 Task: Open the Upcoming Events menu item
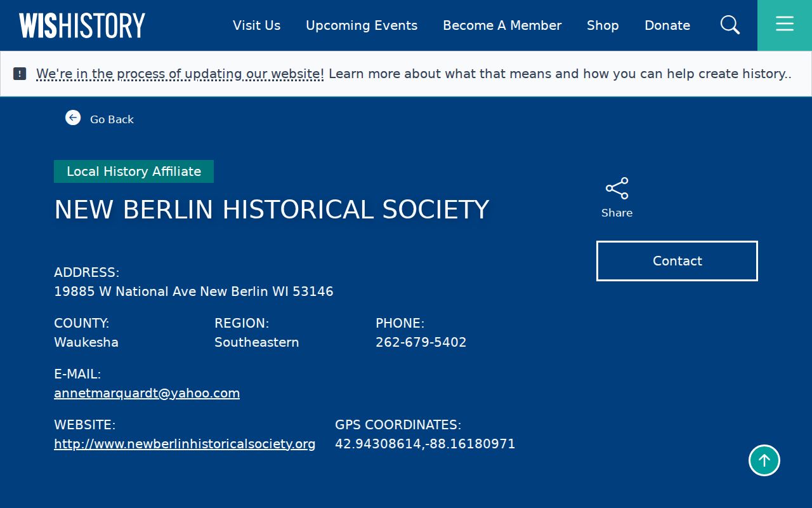pyautogui.click(x=362, y=25)
